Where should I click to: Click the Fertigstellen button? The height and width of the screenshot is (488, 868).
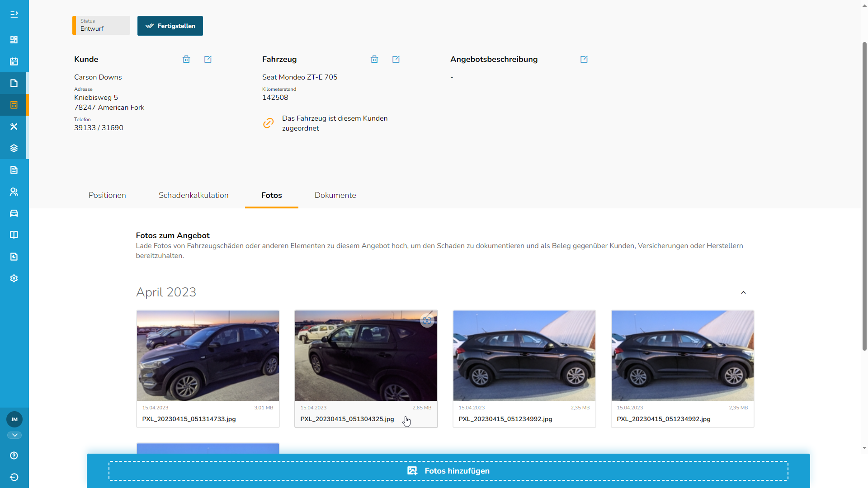(170, 26)
